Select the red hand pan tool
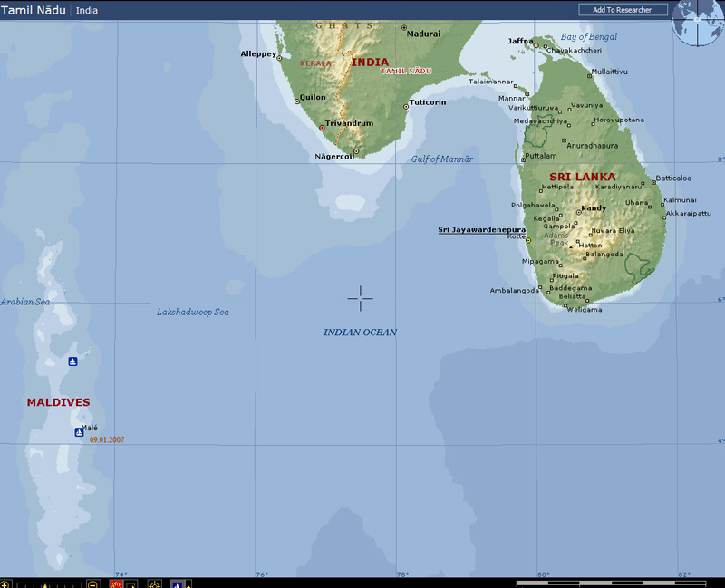Viewport: 725px width, 588px height. [117, 583]
